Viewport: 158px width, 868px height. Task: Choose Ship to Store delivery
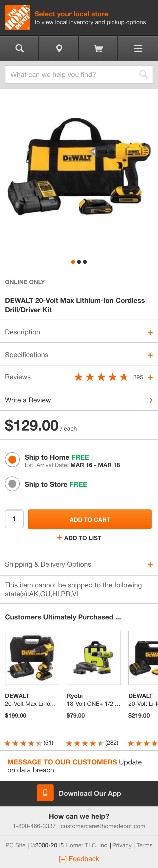tap(13, 485)
